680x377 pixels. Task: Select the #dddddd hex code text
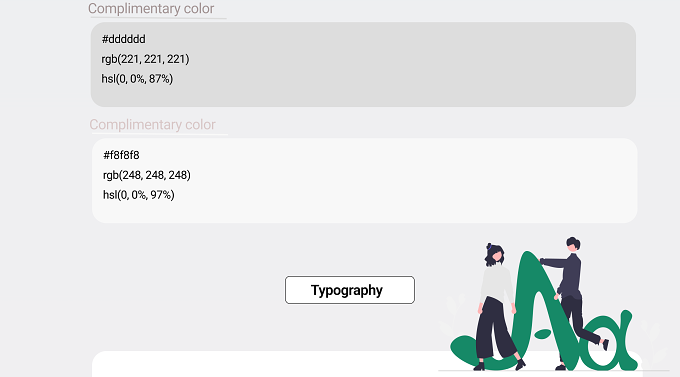click(124, 39)
